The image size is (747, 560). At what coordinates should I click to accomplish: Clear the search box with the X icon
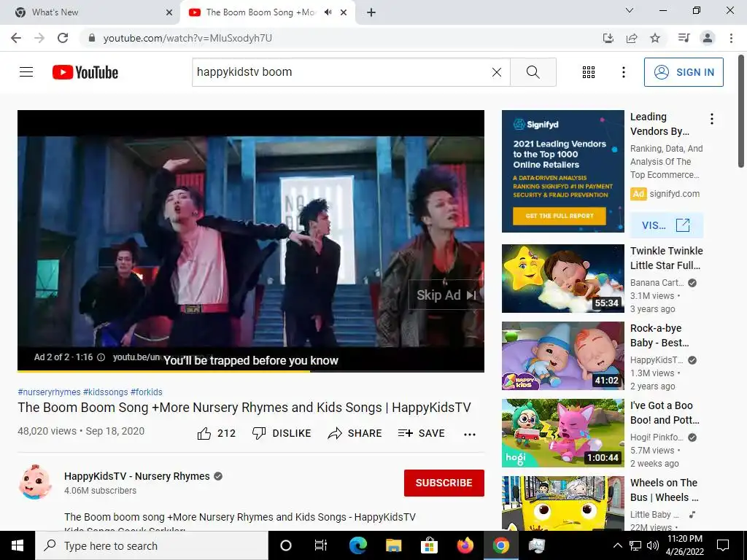tap(496, 72)
